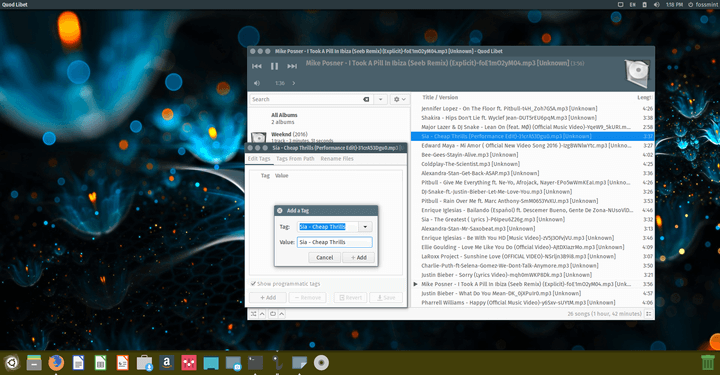Skip to the previous track
Image resolution: width=720 pixels, height=375 pixels.
(x=257, y=67)
